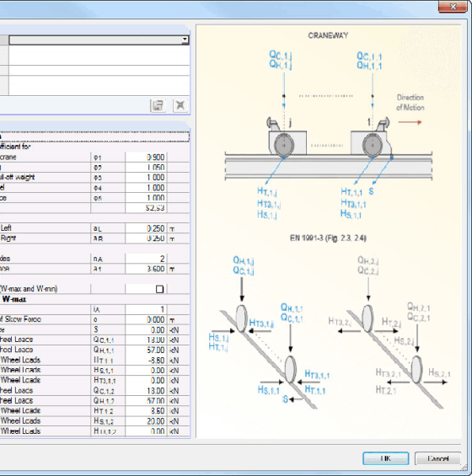Screen dimensions: 472x476
Task: Click the save crane data icon
Action: click(158, 105)
